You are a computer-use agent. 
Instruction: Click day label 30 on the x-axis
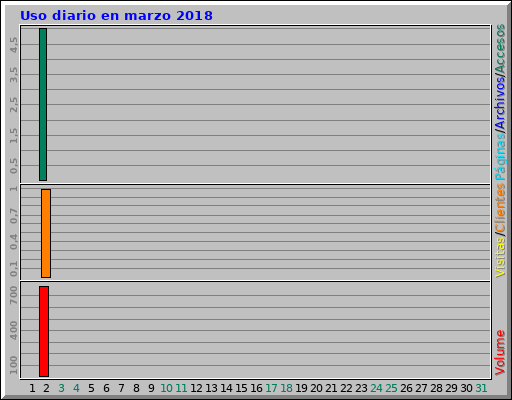(x=466, y=388)
